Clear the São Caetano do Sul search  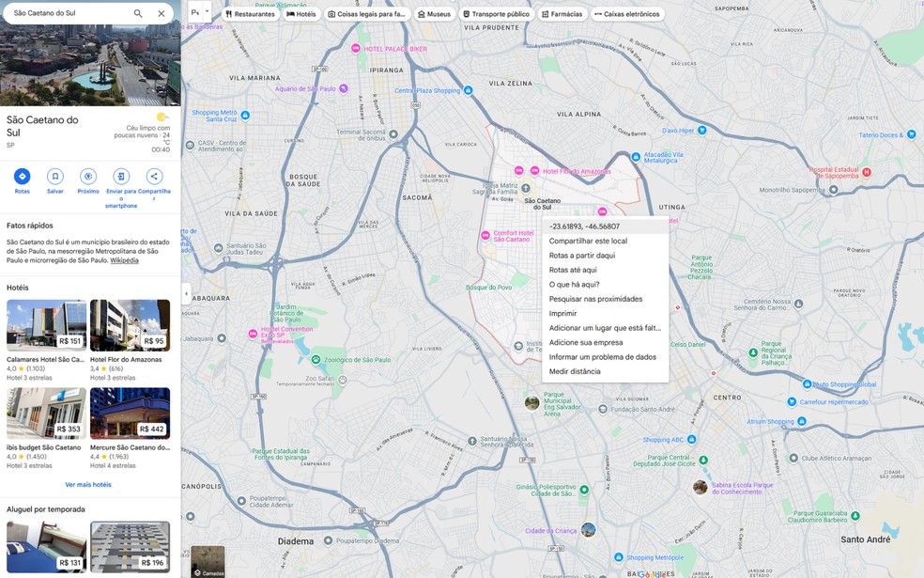(161, 13)
